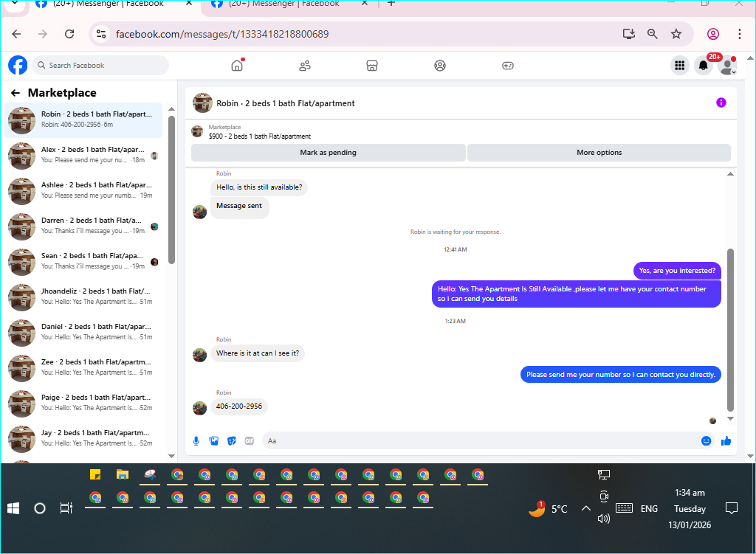Open the zoom magnifier icon in address bar
The height and width of the screenshot is (554, 756).
[653, 34]
